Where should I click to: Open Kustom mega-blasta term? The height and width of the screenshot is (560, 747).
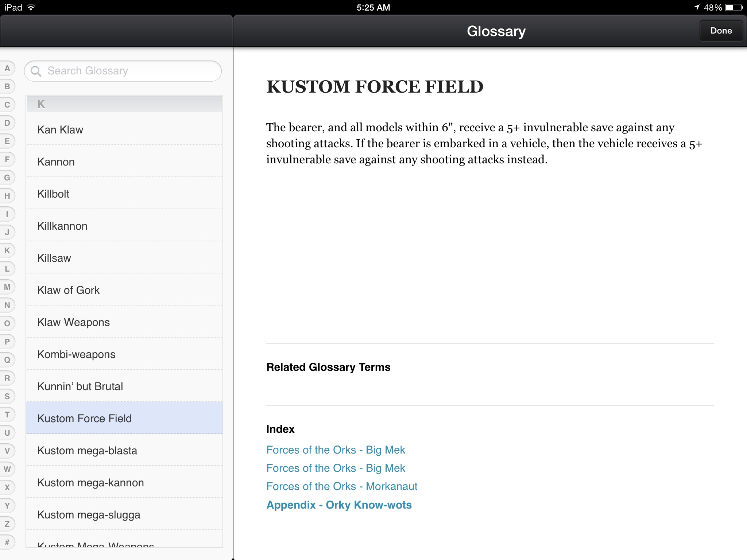[x=124, y=450]
